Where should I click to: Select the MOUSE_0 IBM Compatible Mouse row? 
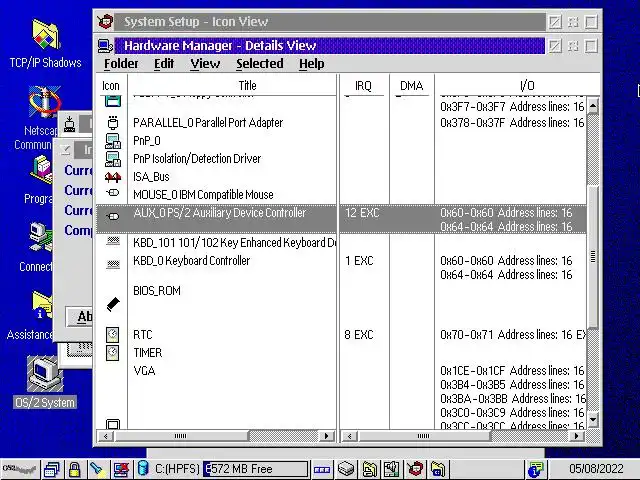click(x=203, y=195)
